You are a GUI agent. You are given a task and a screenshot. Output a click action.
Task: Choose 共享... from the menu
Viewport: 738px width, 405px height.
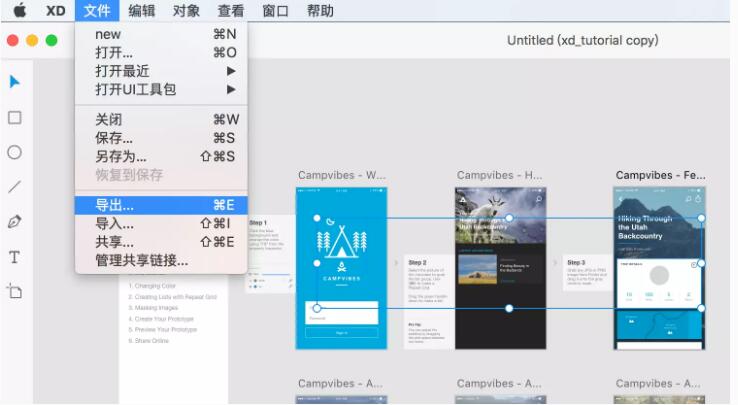point(161,242)
